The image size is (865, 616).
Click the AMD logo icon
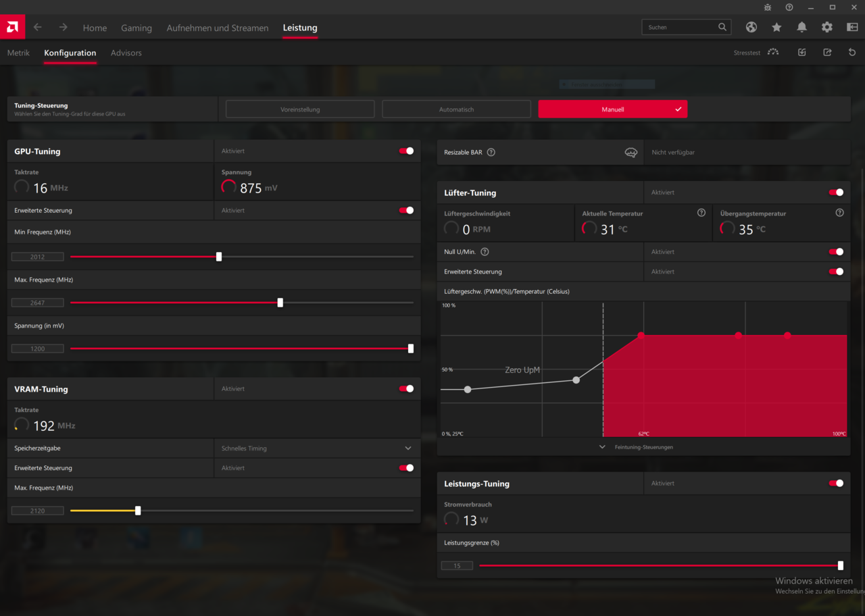click(x=13, y=27)
